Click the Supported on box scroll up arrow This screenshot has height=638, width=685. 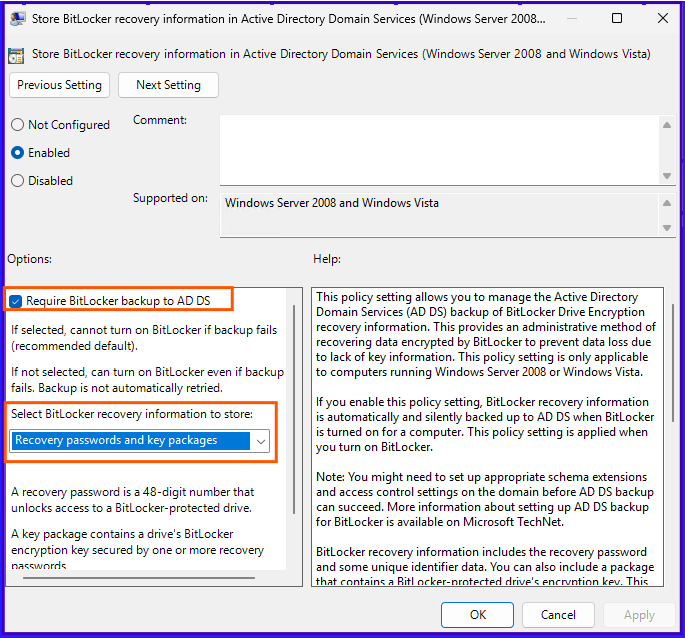tap(667, 202)
